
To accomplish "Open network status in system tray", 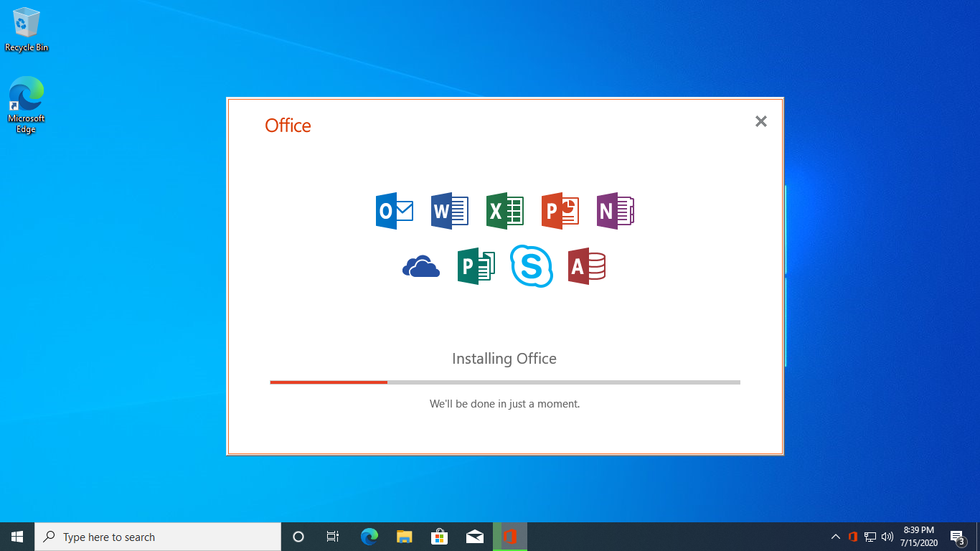I will (x=870, y=537).
